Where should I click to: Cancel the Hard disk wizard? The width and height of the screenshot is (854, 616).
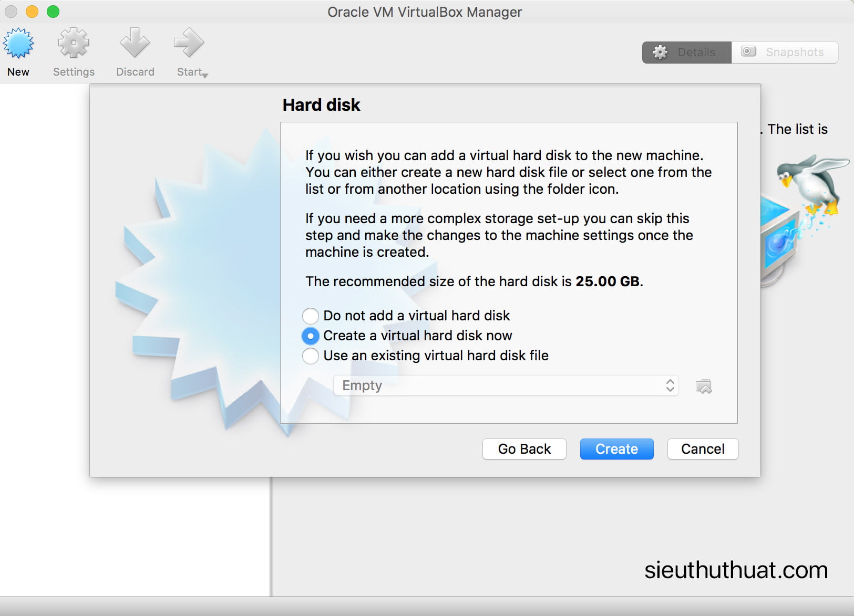point(703,449)
